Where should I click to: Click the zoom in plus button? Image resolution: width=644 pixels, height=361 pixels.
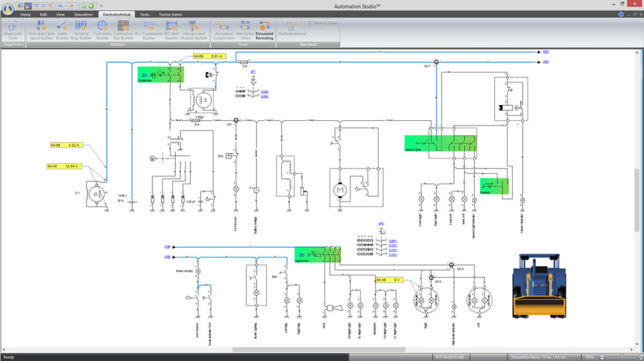(641, 357)
